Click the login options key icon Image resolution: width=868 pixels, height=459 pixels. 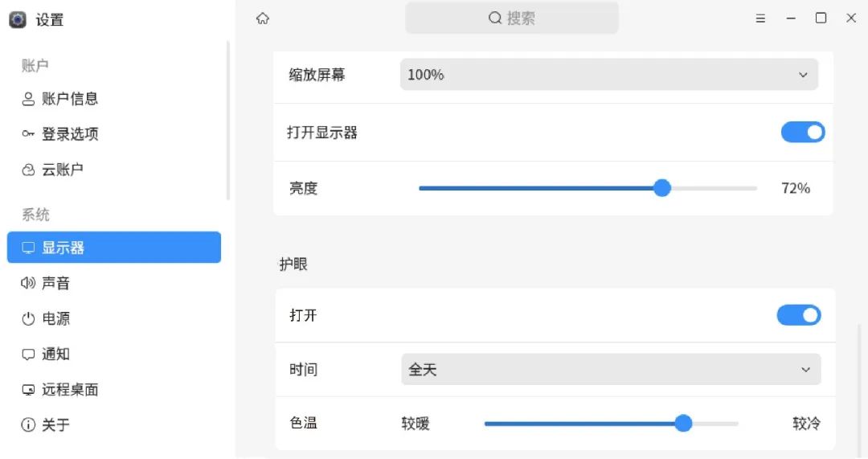click(29, 134)
